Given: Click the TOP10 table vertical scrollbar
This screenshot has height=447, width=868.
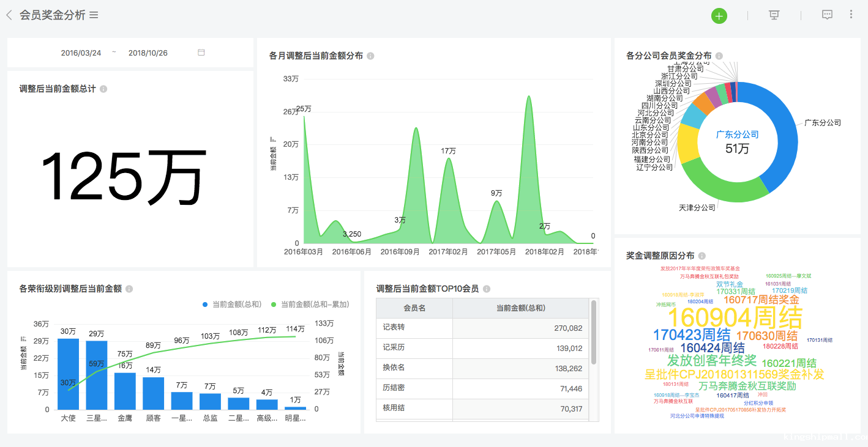Looking at the screenshot, I should point(593,332).
